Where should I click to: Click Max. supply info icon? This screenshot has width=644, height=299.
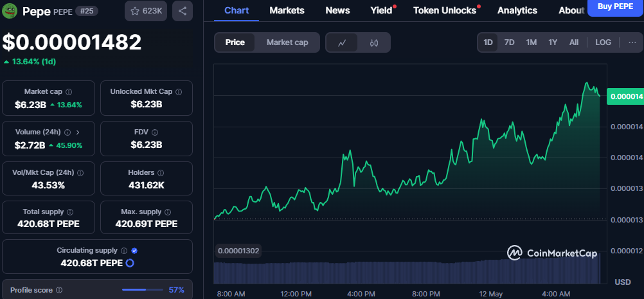168,212
